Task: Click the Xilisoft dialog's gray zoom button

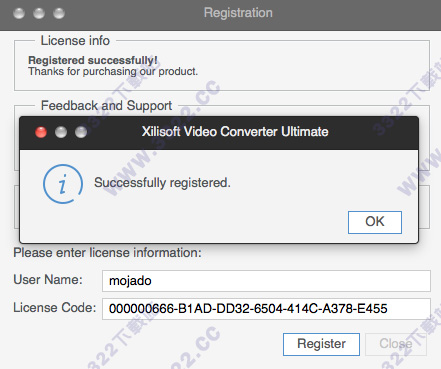Action: coord(81,132)
